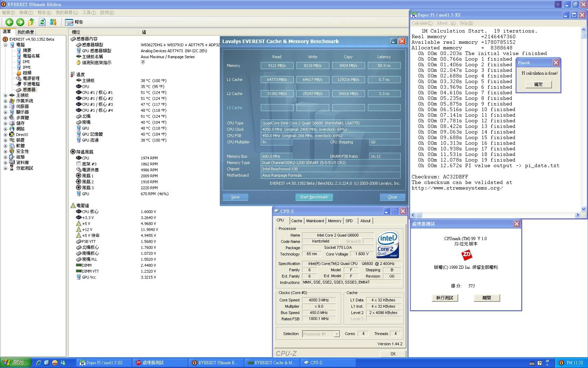The height and width of the screenshot is (368, 588).
Task: Click the 電壓值 voltage warning icon
Action: (73, 205)
